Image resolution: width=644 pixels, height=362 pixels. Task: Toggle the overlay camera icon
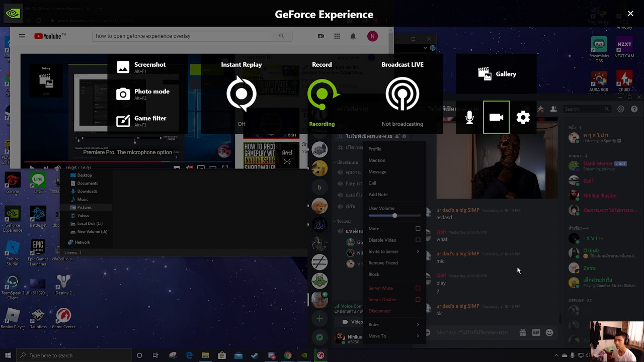(496, 118)
